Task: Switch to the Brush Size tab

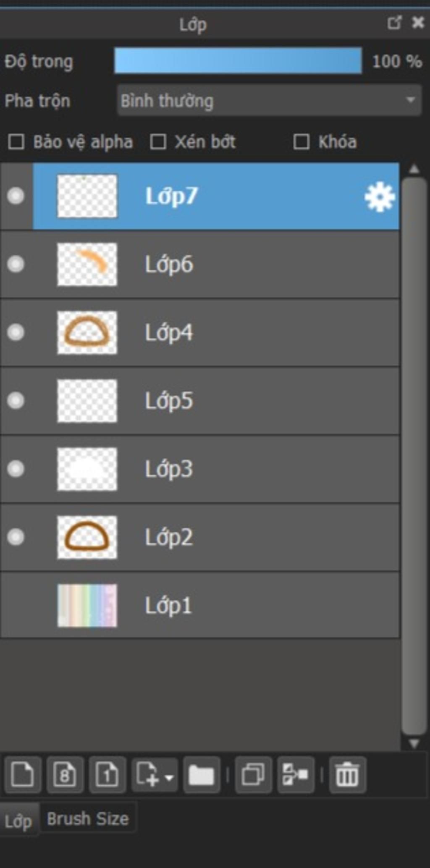Action: click(88, 818)
